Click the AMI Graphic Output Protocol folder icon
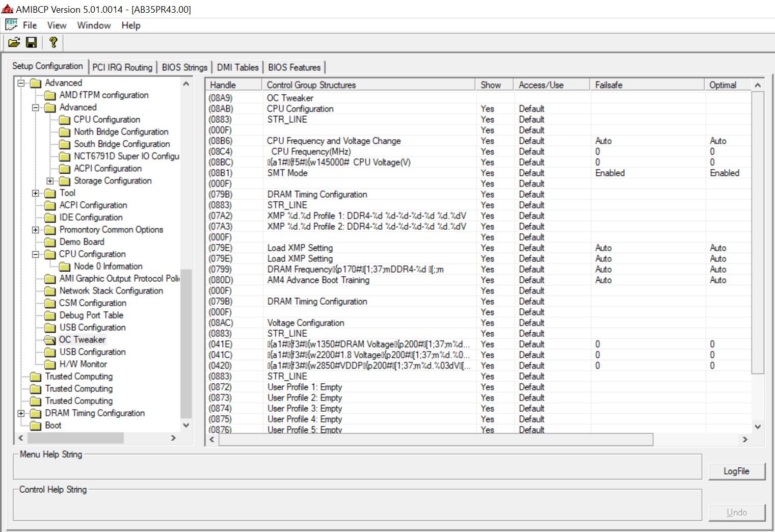775x532 pixels. tap(50, 279)
